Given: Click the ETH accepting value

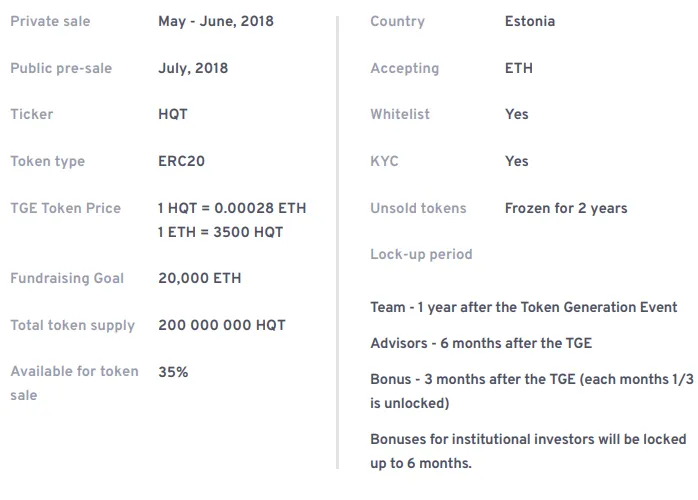Looking at the screenshot, I should (x=519, y=68).
